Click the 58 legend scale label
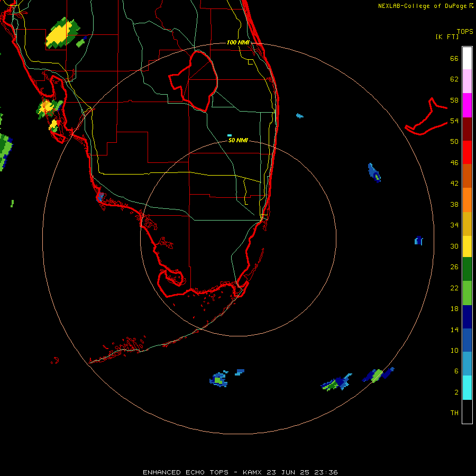This screenshot has width=476, height=476. 454,100
